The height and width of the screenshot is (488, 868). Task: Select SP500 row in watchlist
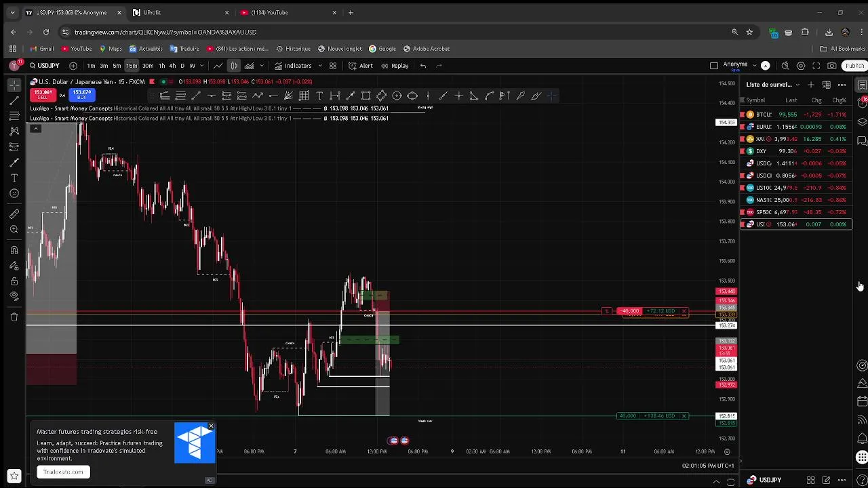(795, 212)
